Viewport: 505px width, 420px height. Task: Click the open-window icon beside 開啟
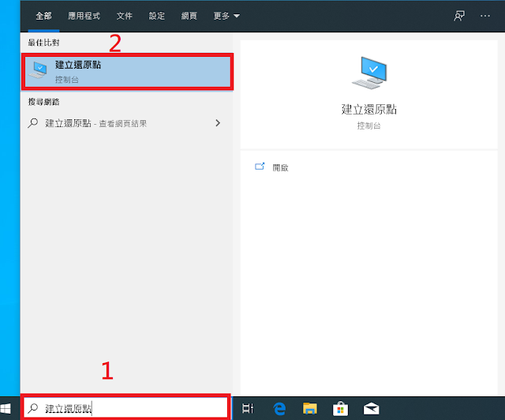(x=260, y=167)
